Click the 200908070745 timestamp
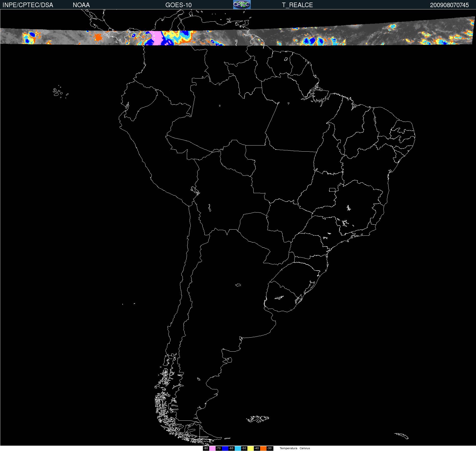Viewport: 476px width, 451px height. pos(449,5)
